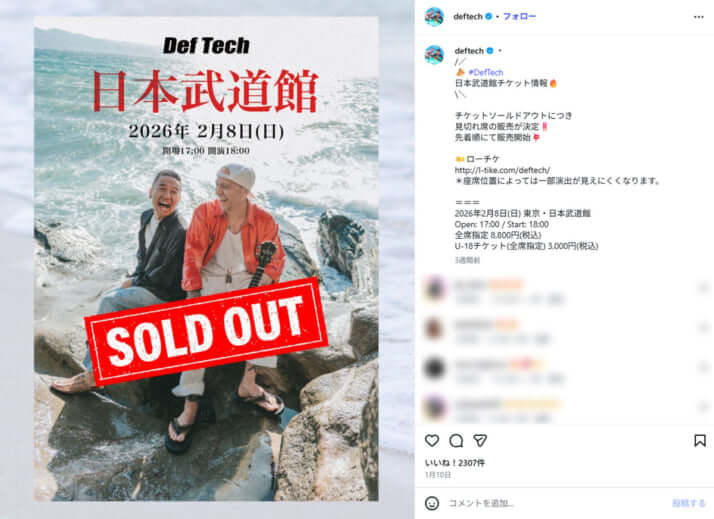
Task: Open the l-tike.com/deftech ticket URL
Action: pos(502,170)
